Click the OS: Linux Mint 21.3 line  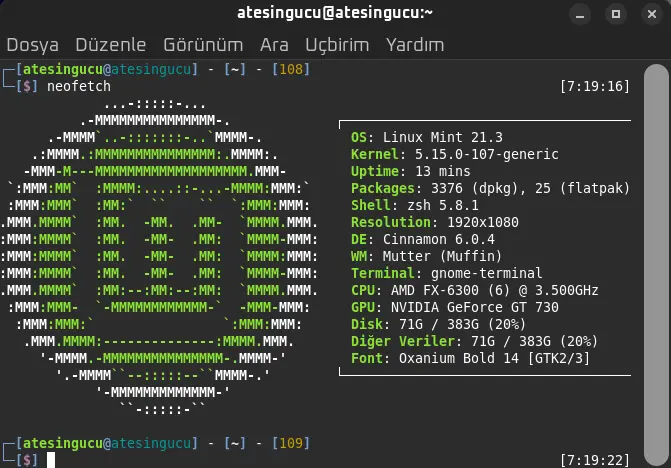coord(427,137)
